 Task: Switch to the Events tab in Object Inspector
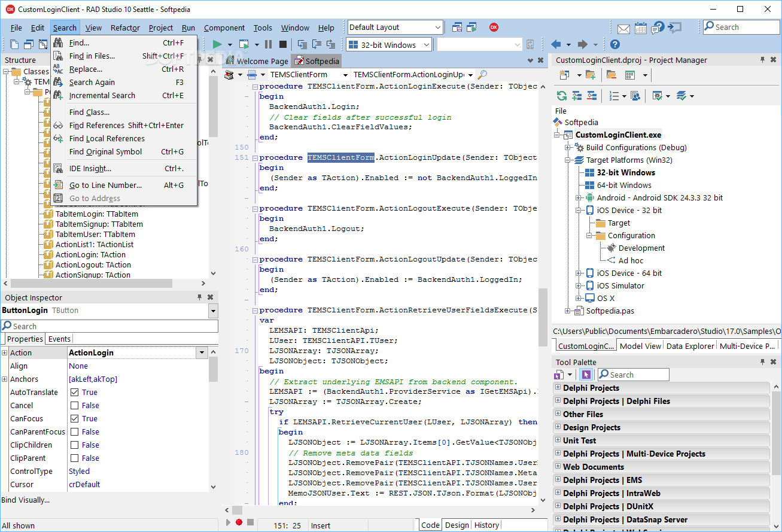click(x=59, y=339)
